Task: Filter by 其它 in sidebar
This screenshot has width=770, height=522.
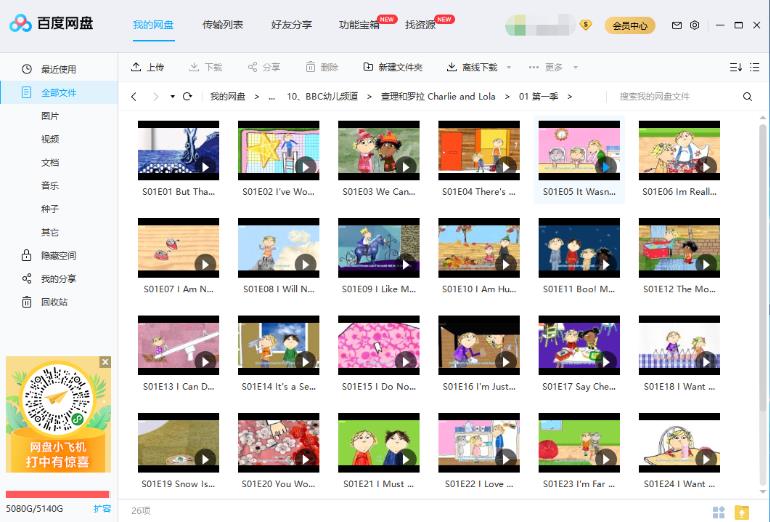Action: tap(50, 232)
